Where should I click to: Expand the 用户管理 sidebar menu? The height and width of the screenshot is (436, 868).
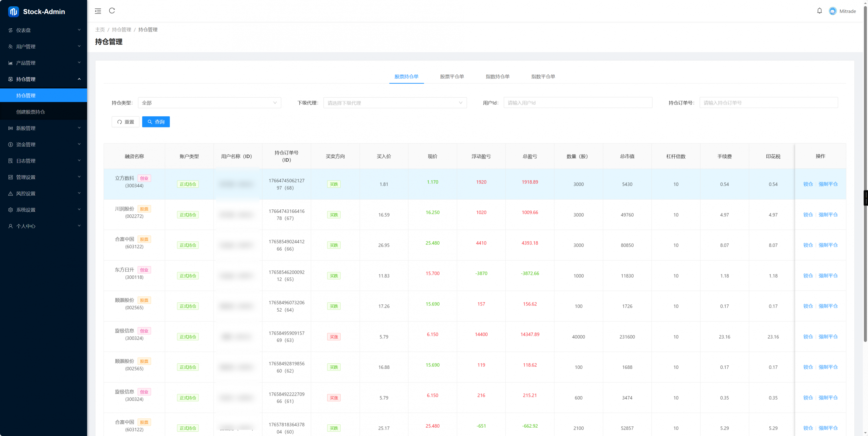[43, 47]
